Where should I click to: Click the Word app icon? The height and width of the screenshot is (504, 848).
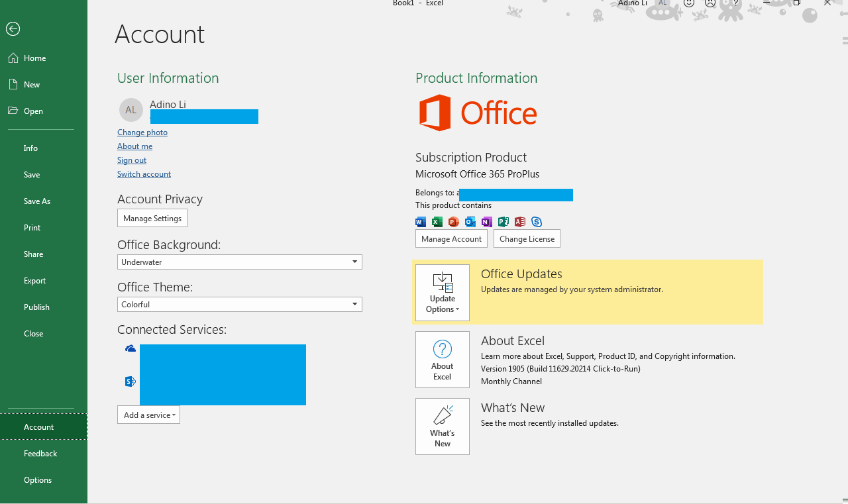coord(421,222)
